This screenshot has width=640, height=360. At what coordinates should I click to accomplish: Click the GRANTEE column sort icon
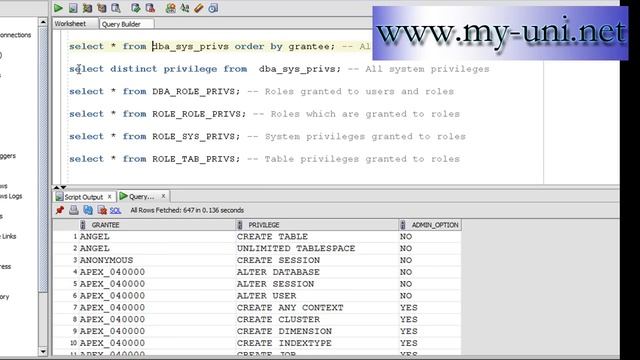pyautogui.click(x=83, y=225)
